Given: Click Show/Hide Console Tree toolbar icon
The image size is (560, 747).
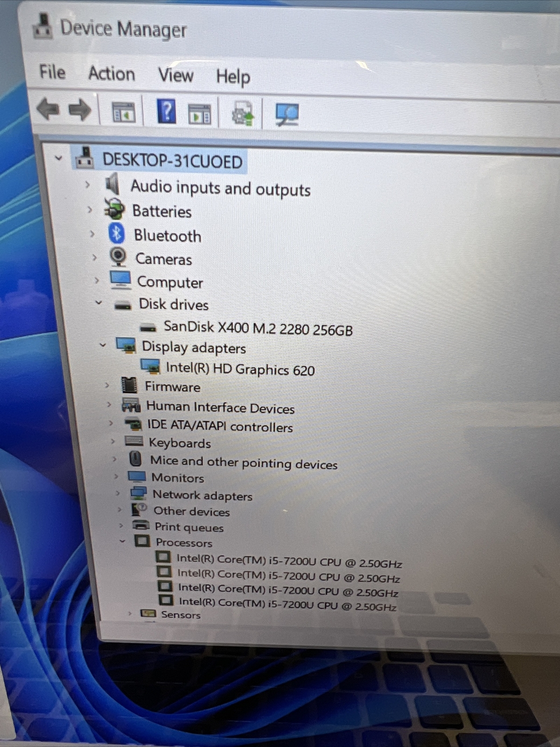Looking at the screenshot, I should pos(124,113).
